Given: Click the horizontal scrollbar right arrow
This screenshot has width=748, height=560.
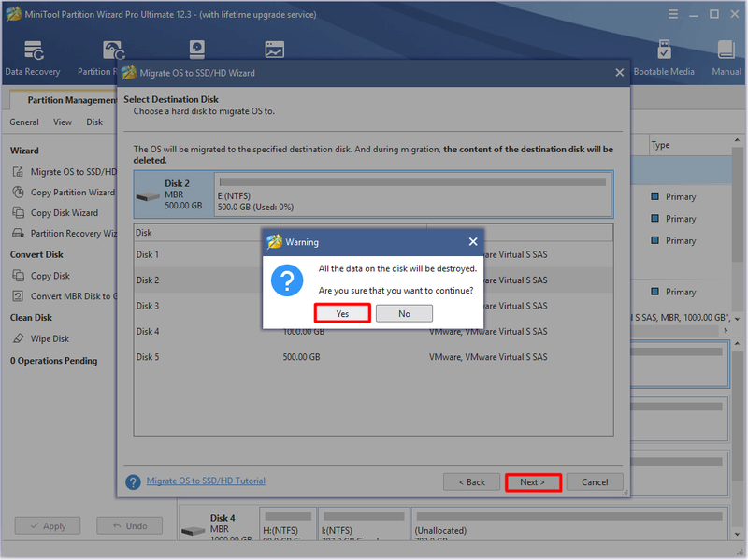Looking at the screenshot, I should [x=726, y=331].
